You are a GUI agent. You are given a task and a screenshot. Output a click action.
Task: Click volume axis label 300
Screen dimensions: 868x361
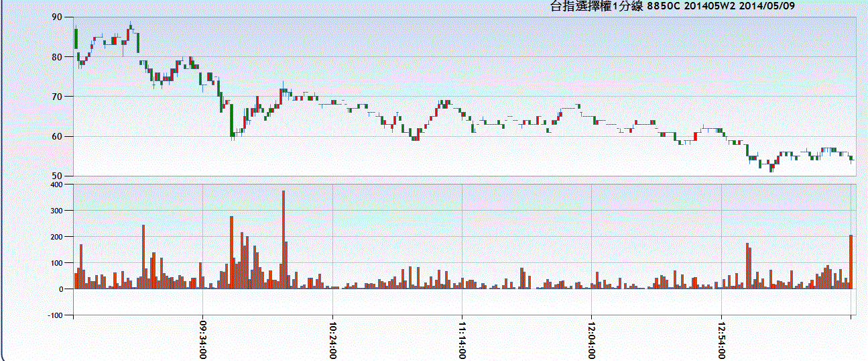pyautogui.click(x=56, y=210)
